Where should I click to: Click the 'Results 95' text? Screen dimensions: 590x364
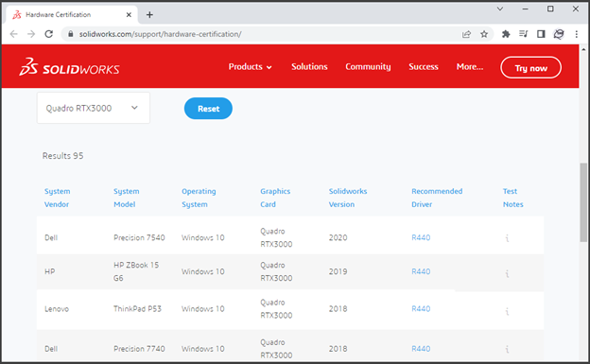[62, 156]
